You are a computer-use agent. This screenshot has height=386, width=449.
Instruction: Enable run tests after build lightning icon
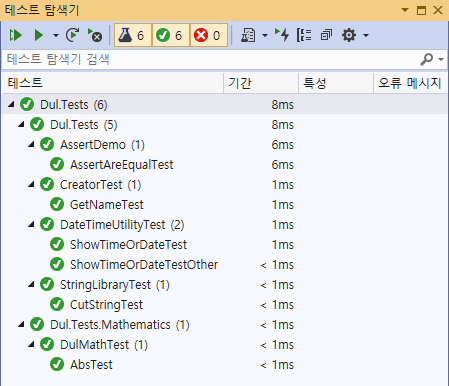[282, 35]
